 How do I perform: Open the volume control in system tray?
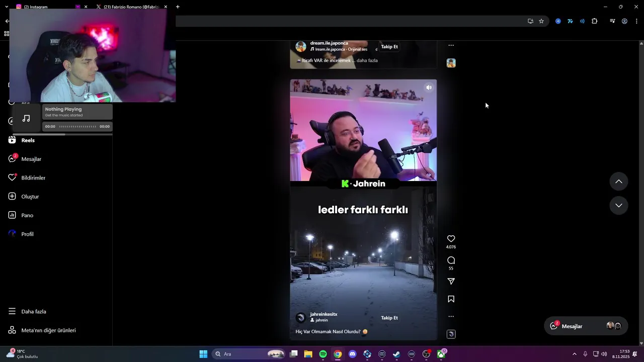pyautogui.click(x=604, y=354)
